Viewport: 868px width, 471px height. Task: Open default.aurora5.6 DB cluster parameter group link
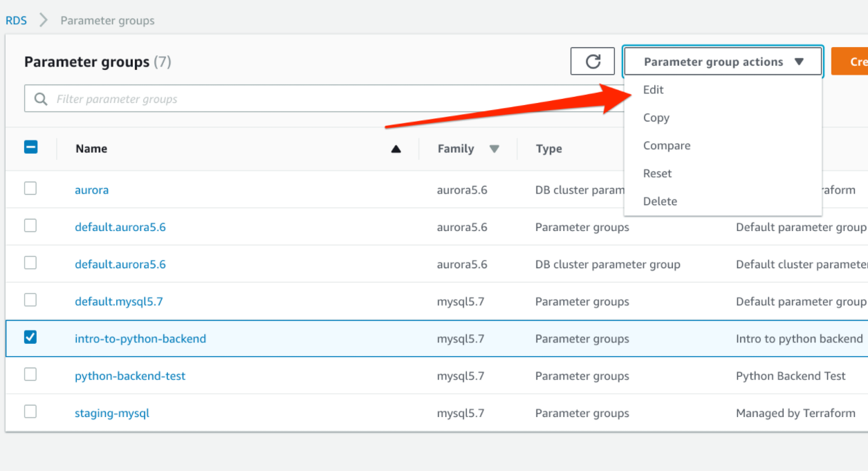pyautogui.click(x=120, y=264)
